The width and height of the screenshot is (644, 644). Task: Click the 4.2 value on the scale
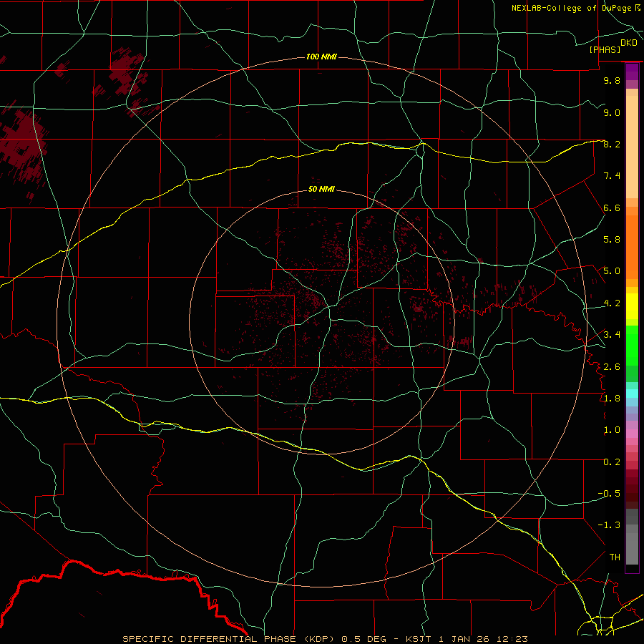pos(612,303)
